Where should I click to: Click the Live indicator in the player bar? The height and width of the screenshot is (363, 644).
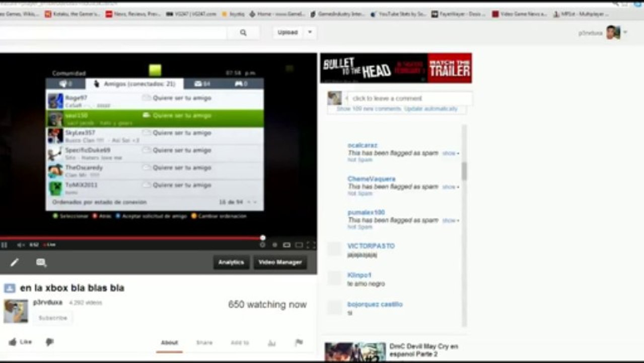pyautogui.click(x=49, y=245)
